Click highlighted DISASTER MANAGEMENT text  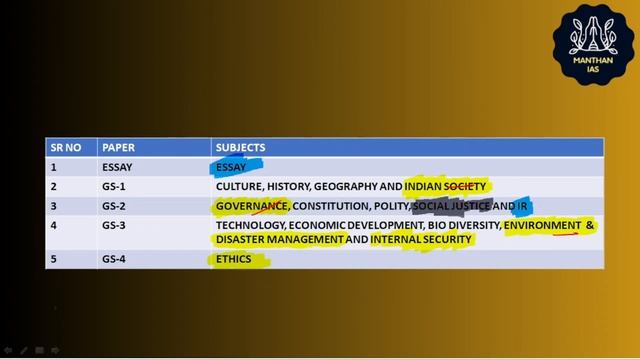(280, 239)
